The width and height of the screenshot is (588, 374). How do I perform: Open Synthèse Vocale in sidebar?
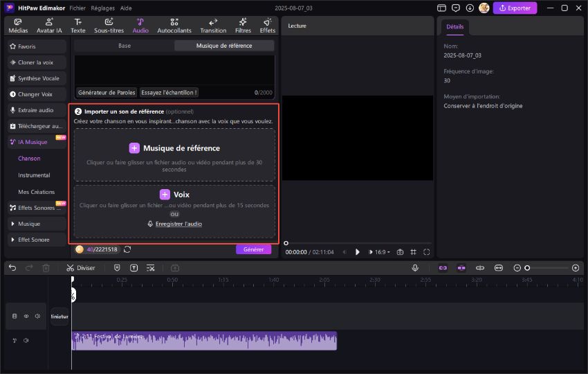[37, 78]
